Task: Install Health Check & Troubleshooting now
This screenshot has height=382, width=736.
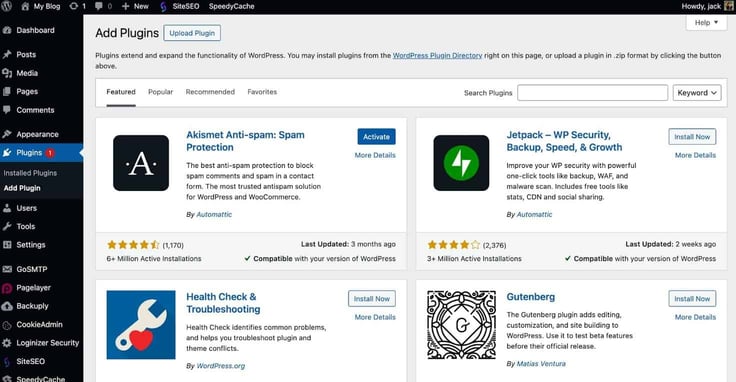Action: coord(372,298)
